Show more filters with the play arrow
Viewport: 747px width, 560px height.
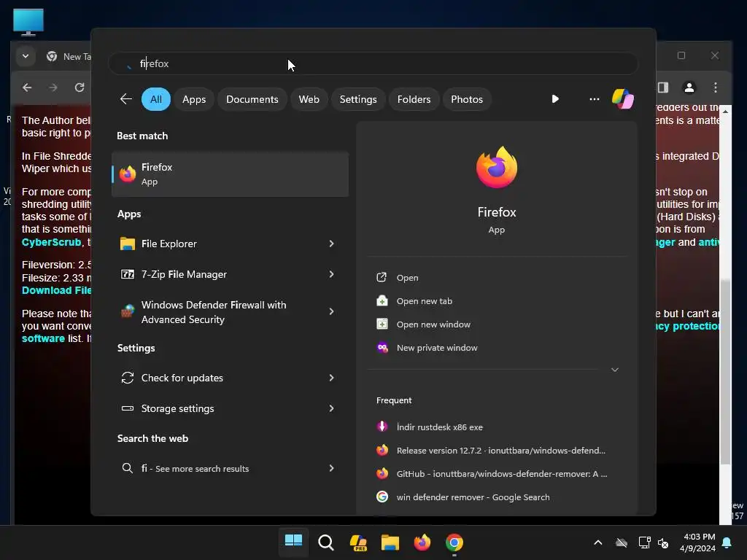(555, 99)
